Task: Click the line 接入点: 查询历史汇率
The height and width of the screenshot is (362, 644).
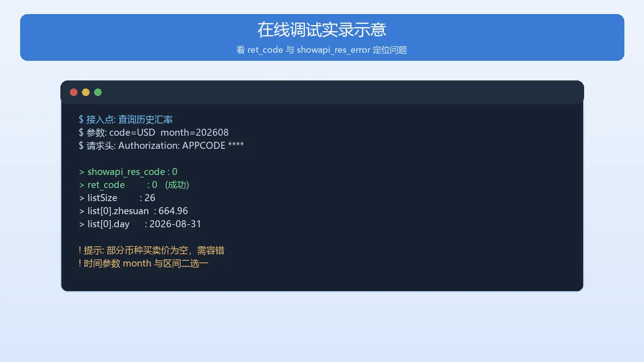Action: 126,120
